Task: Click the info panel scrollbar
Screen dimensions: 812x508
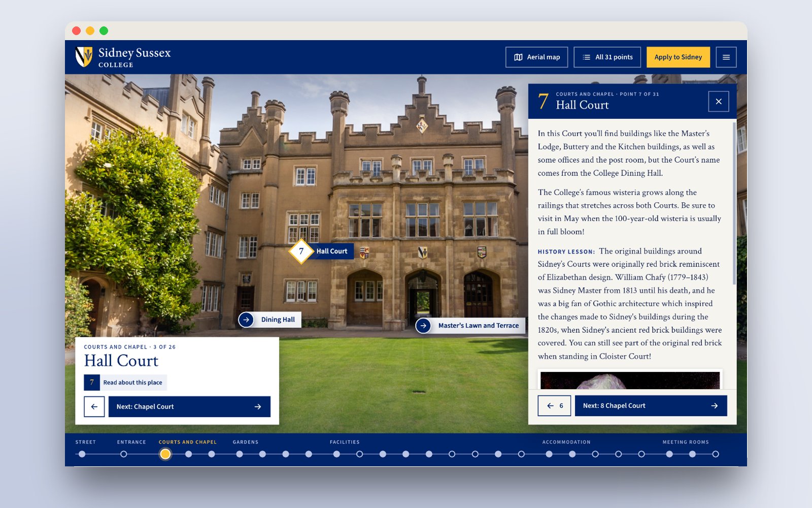Action: [734, 203]
